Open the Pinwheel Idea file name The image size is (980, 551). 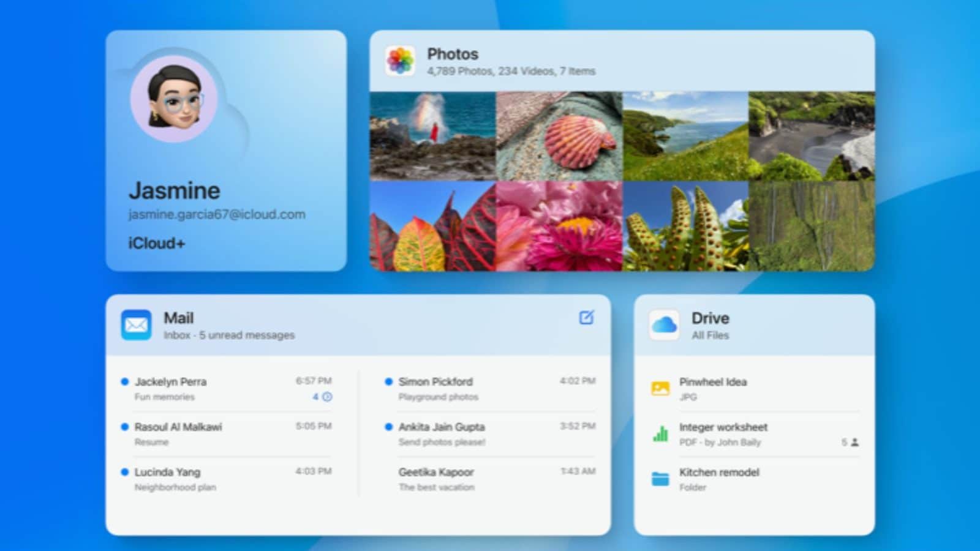pyautogui.click(x=712, y=381)
